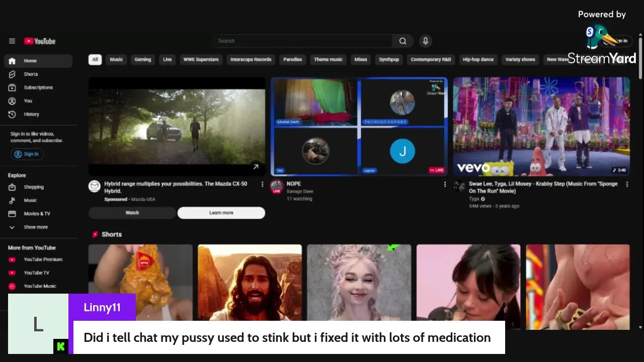Click Learn more on Mazda ad
This screenshot has height=362, width=644.
click(x=221, y=213)
